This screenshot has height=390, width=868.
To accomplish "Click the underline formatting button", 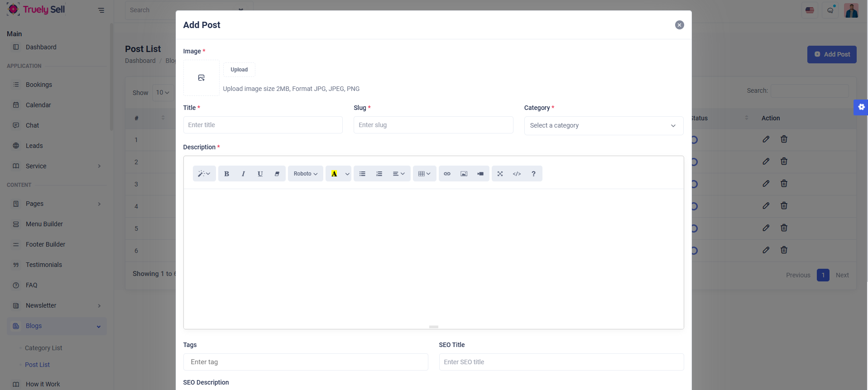I will tap(260, 174).
